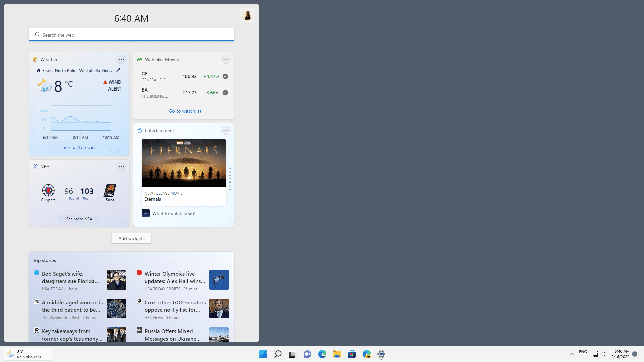Open the Eternals movie thumbnail
This screenshot has width=644, height=362.
(x=183, y=163)
